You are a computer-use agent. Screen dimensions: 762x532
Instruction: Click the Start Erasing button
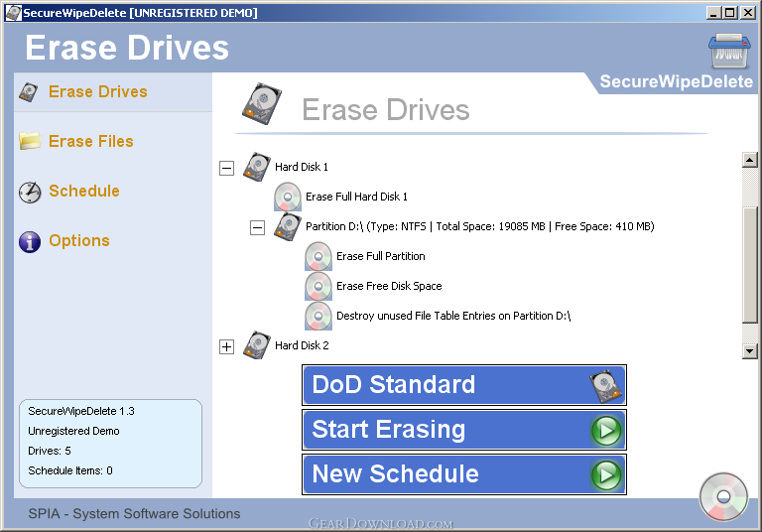click(x=464, y=430)
